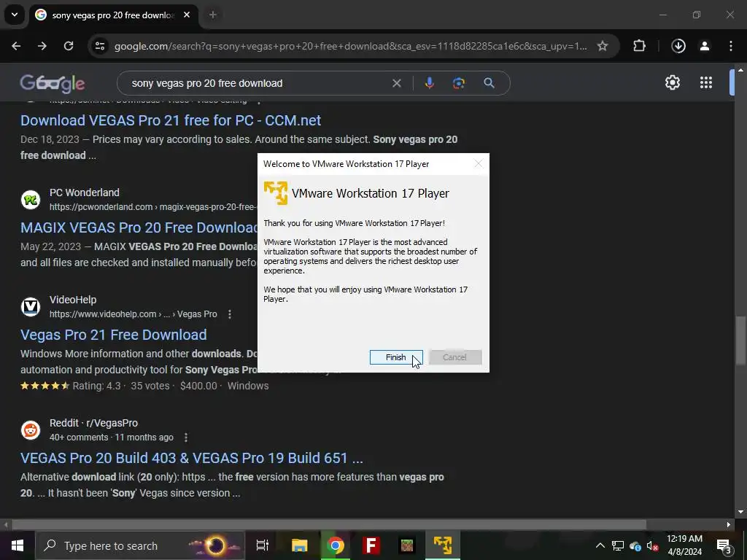Click the VideoHelp site favicon
The width and height of the screenshot is (747, 560).
tap(31, 307)
